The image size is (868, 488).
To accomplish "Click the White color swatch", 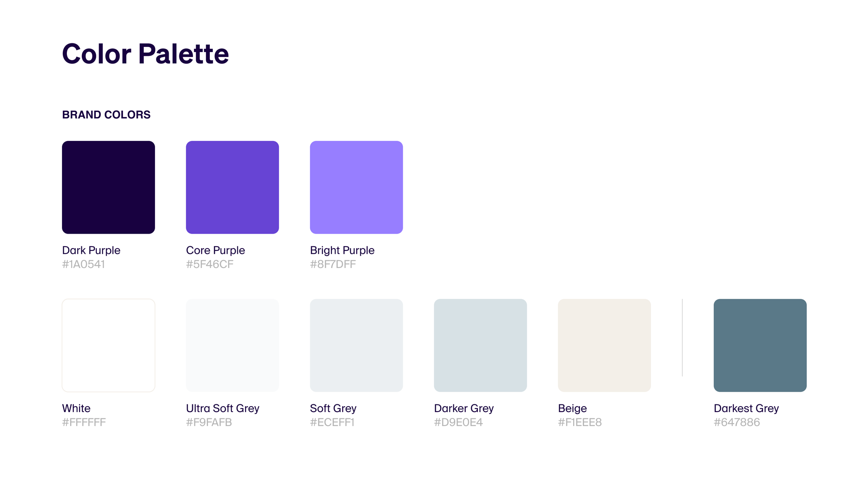I will pos(108,345).
